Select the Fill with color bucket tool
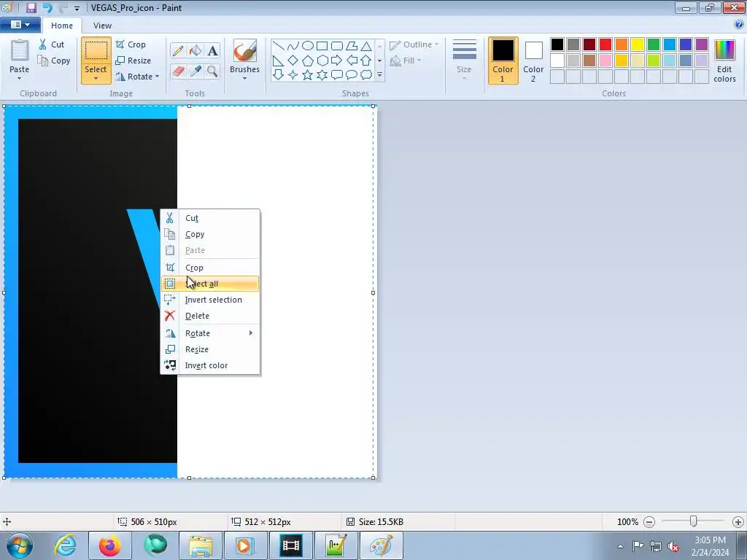This screenshot has width=747, height=560. [x=196, y=50]
